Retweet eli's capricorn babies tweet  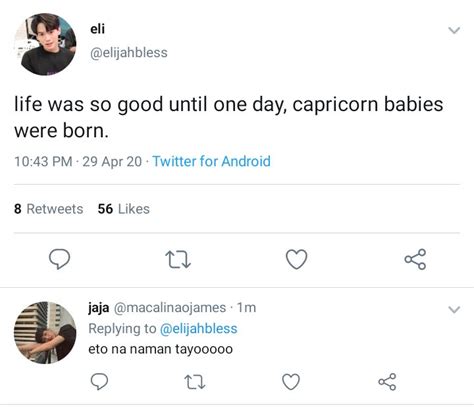[178, 260]
